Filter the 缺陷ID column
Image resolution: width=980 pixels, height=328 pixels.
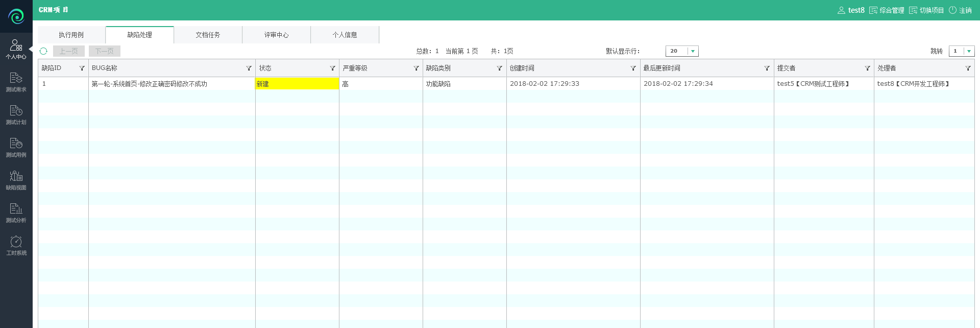82,68
